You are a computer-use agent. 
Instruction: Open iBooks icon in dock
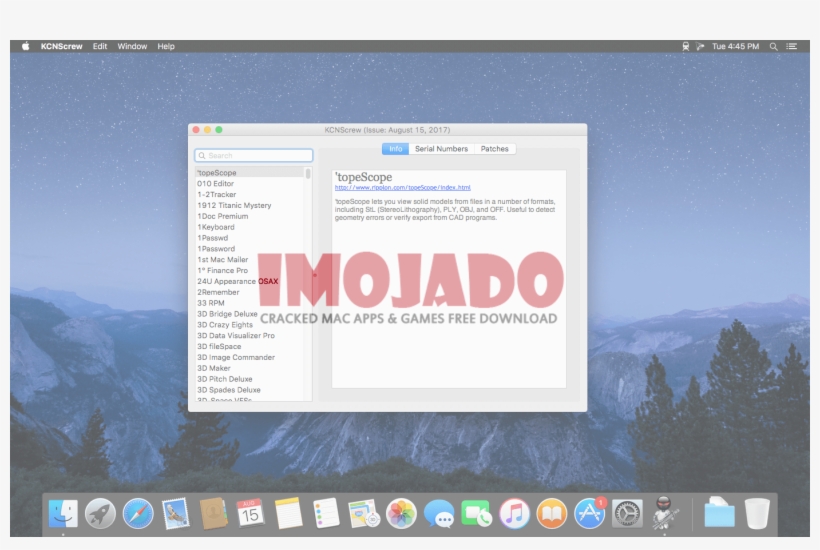[552, 513]
